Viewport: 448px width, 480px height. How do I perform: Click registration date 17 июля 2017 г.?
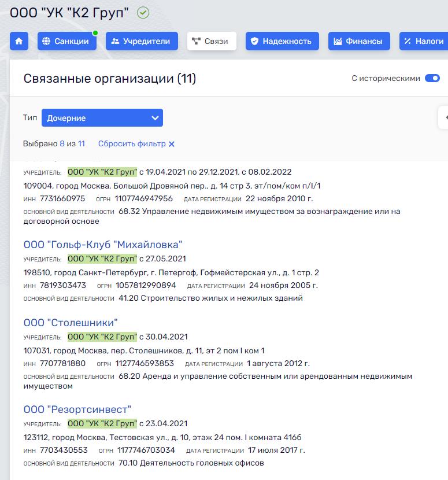click(277, 451)
